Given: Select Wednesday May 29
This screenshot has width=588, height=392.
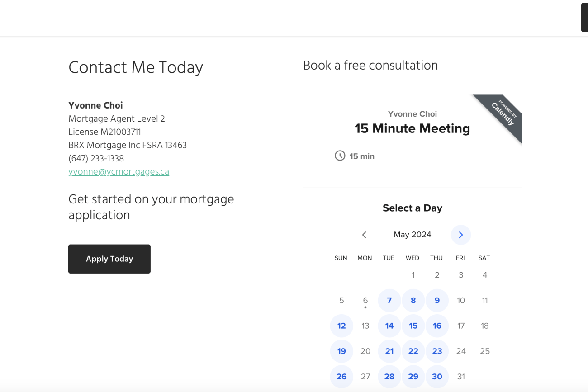Looking at the screenshot, I should click(413, 376).
